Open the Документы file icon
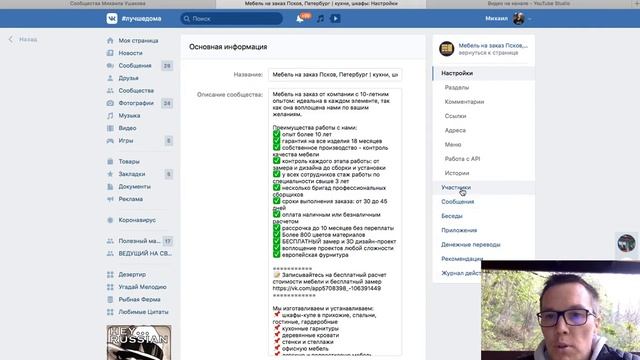 110,187
